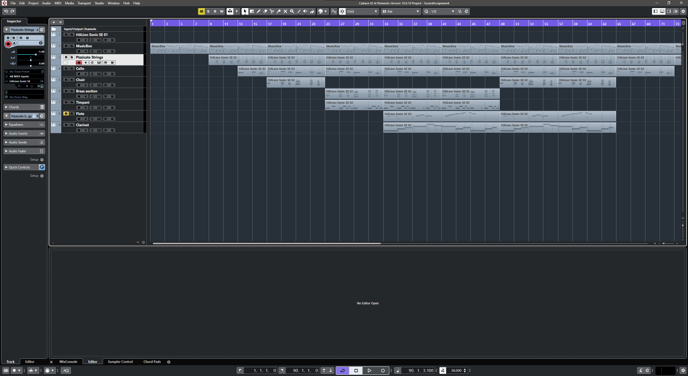Expand the Equalizers inspector section
Viewport: 688px width, 376px height.
click(24, 125)
